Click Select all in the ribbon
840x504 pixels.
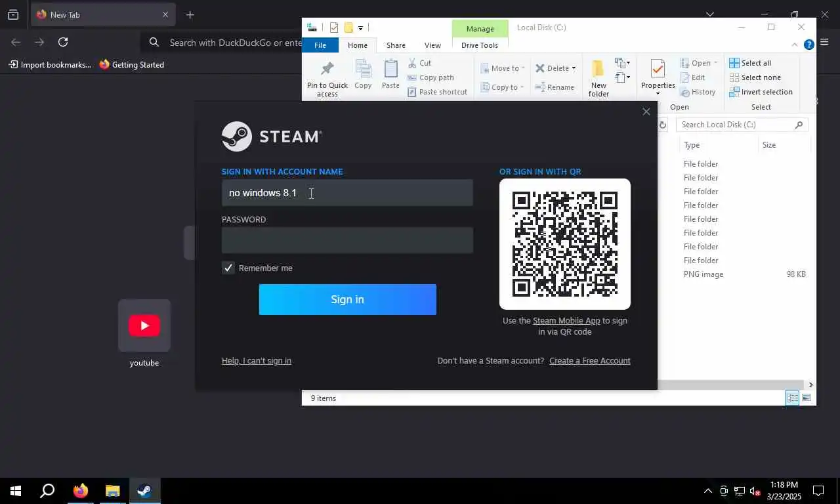coord(750,63)
